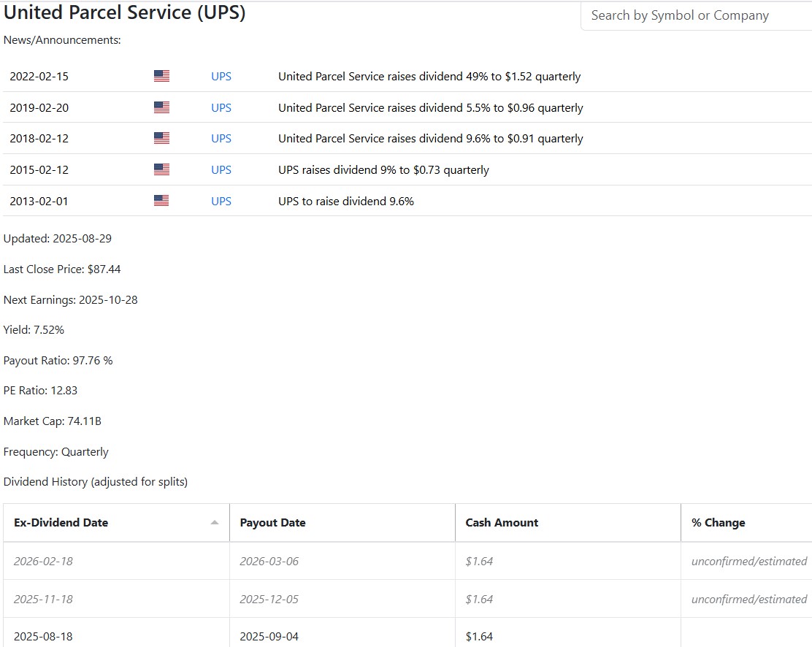The height and width of the screenshot is (647, 812).
Task: Open UPS link in the 2018-02-12 news row
Action: point(221,138)
